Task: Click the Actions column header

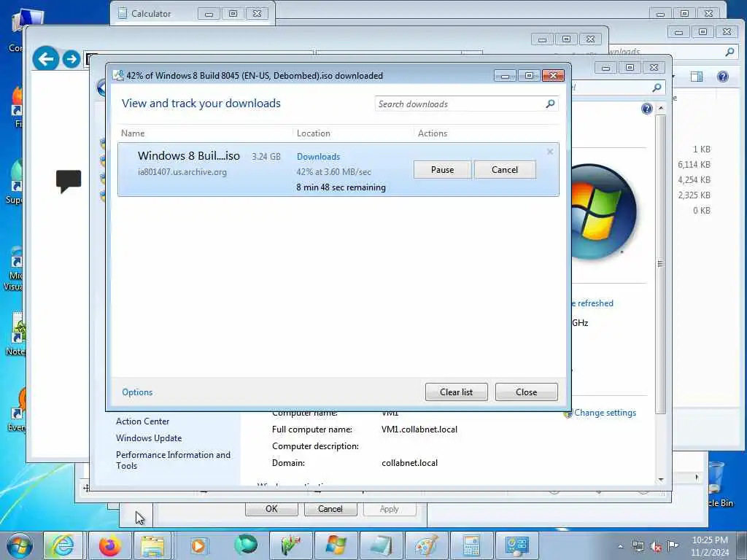Action: [433, 133]
